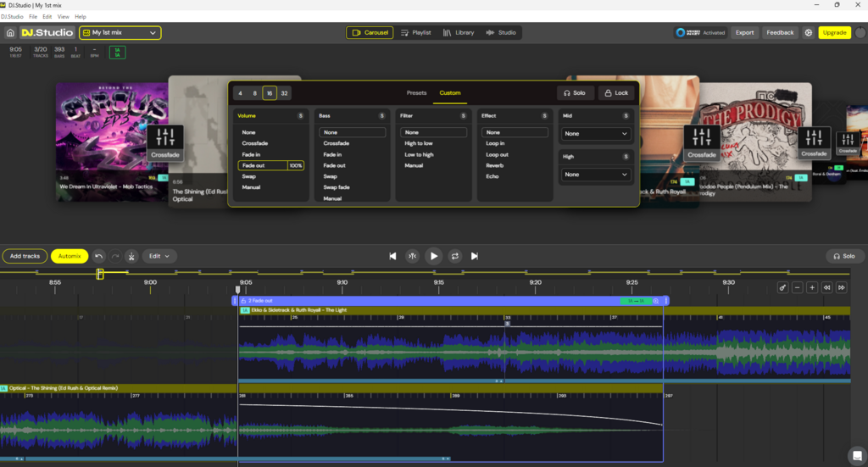The height and width of the screenshot is (467, 868).
Task: Click the overview playhead marker on yellow line
Action: click(100, 274)
